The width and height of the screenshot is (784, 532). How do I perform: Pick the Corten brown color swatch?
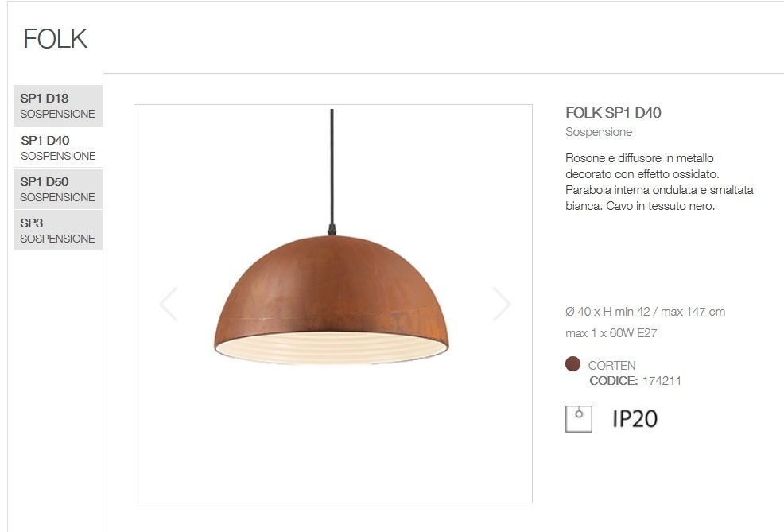pos(572,364)
